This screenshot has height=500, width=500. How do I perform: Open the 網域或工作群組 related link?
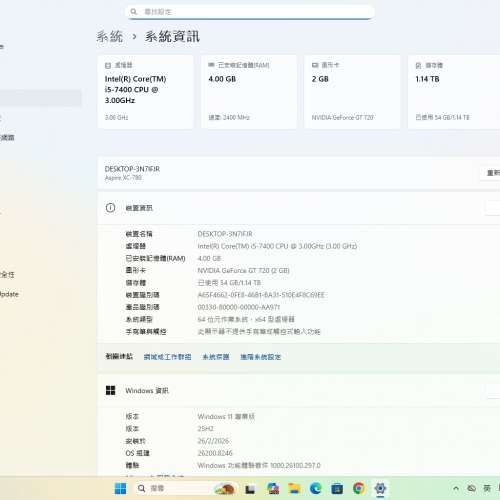167,357
